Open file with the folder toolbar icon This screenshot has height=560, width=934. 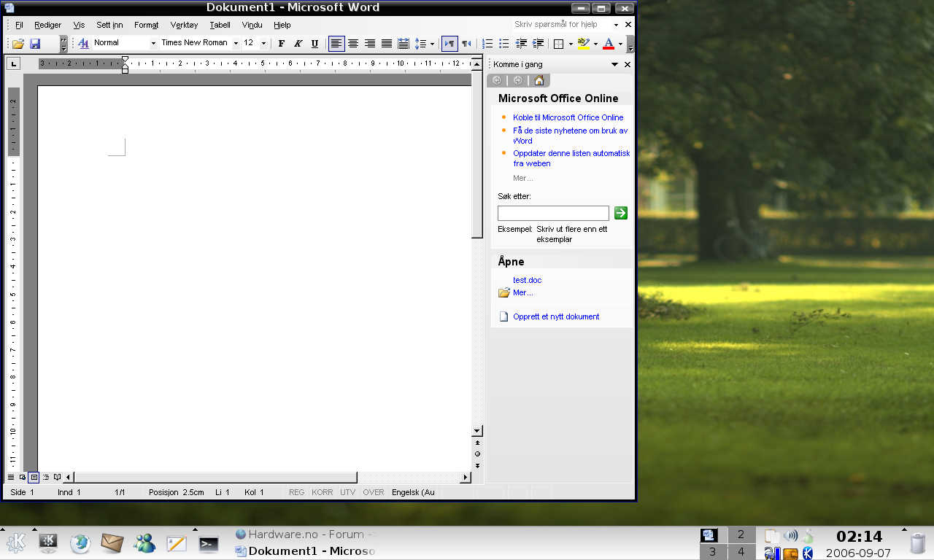point(18,44)
